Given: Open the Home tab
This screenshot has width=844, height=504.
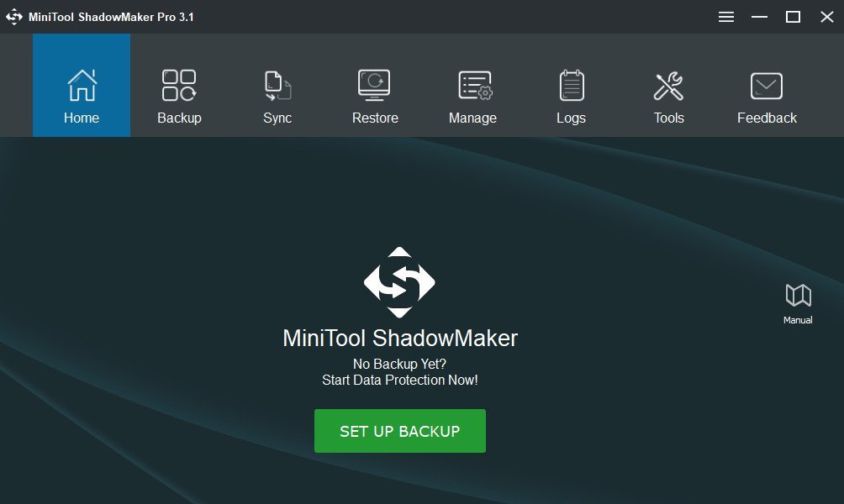Looking at the screenshot, I should coord(82,85).
